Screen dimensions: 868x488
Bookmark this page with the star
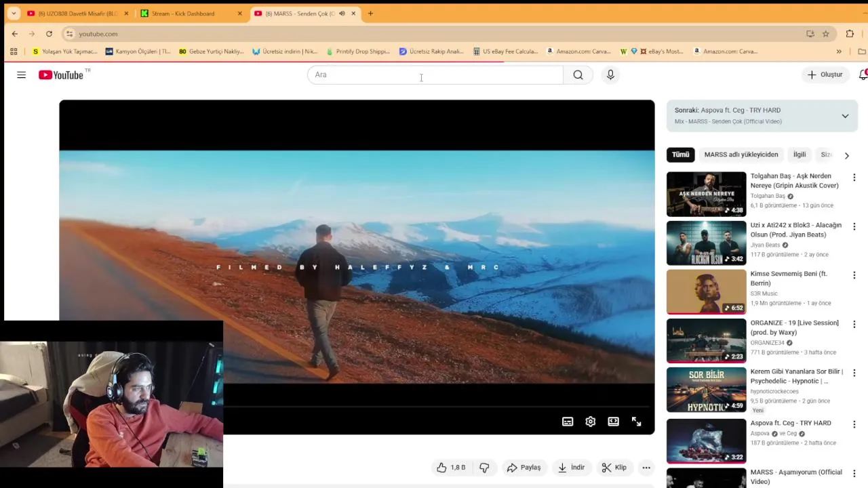click(825, 34)
